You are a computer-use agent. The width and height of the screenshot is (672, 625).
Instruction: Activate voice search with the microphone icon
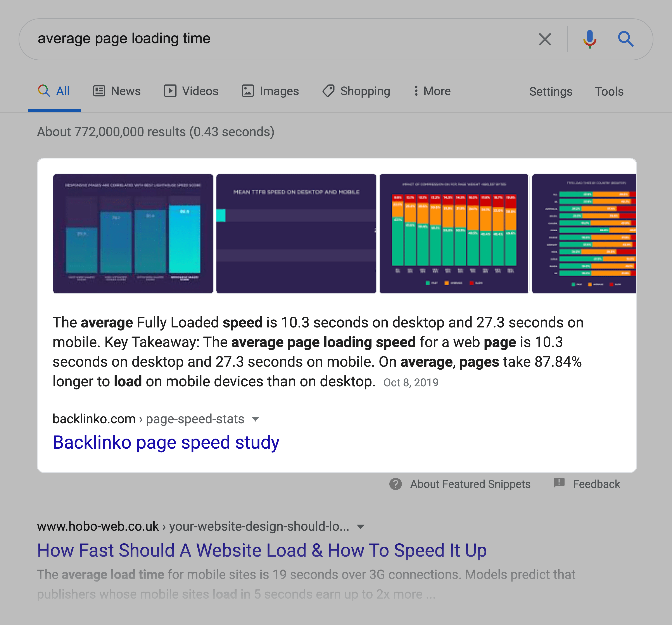[589, 39]
